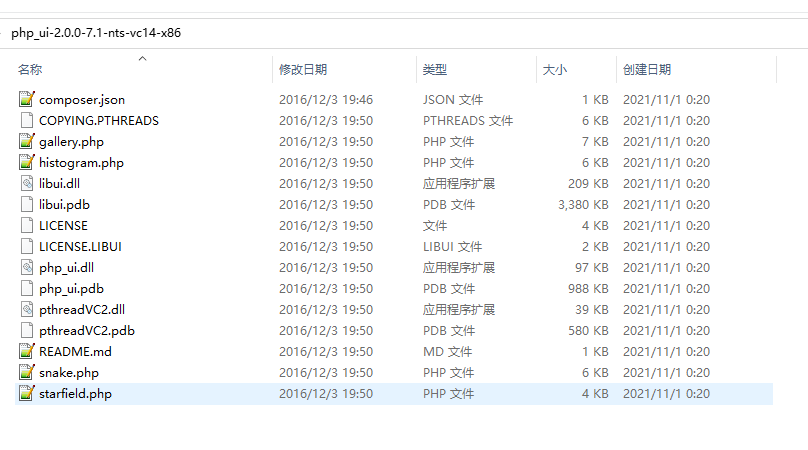808x450 pixels.
Task: Click the 创建日期 column header
Action: point(647,70)
